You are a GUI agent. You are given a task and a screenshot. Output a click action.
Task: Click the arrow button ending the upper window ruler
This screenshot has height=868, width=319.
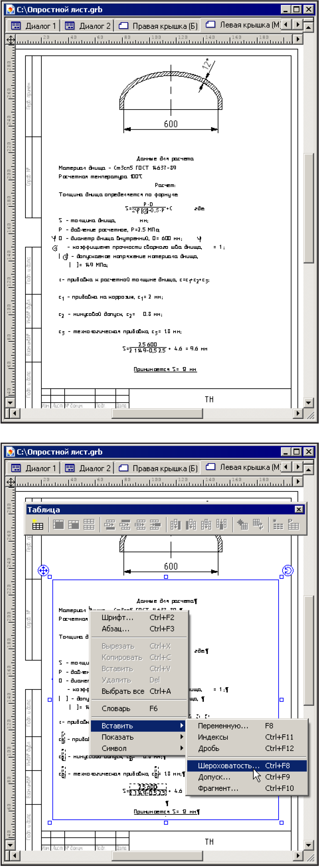[298, 40]
